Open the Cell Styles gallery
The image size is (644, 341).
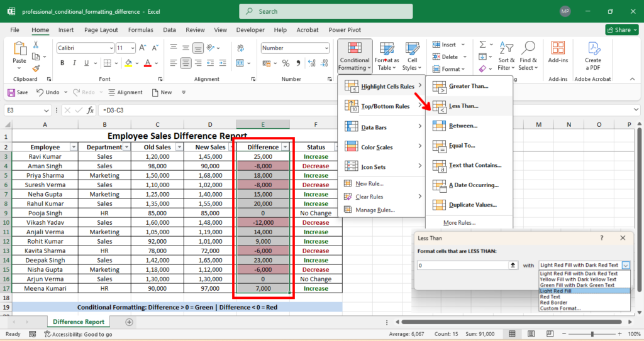pos(411,57)
